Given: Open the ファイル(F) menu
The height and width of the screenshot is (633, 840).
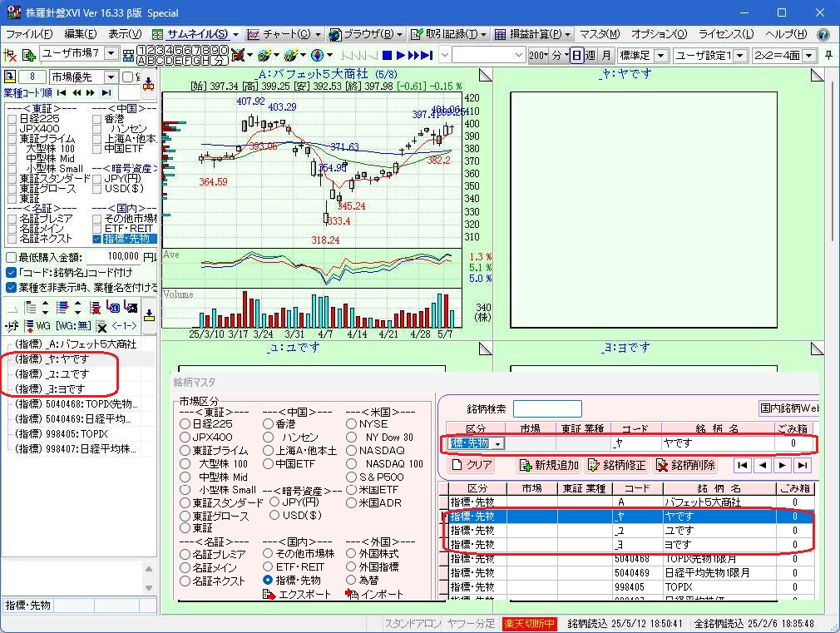Looking at the screenshot, I should click(29, 34).
